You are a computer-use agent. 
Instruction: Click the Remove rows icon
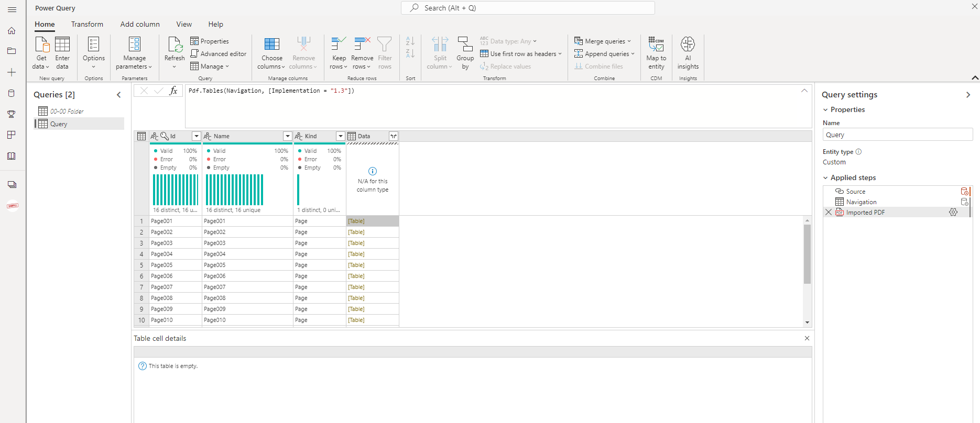pos(362,44)
